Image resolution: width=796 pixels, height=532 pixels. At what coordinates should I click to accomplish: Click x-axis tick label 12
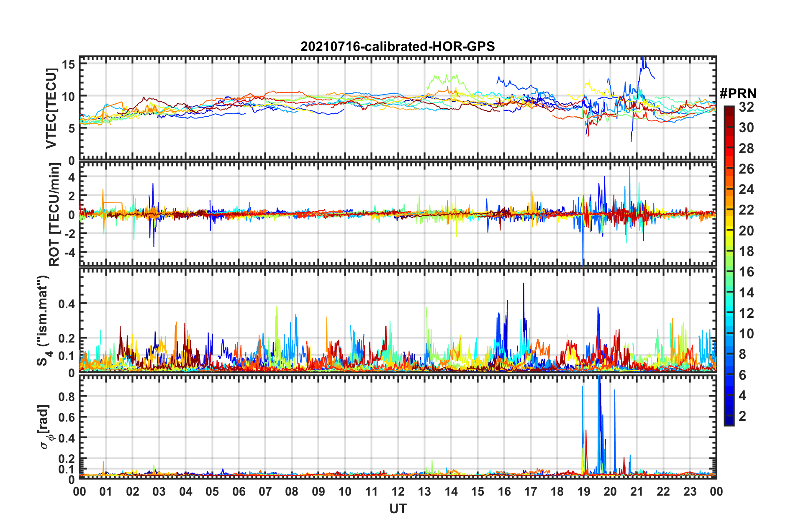(x=398, y=491)
